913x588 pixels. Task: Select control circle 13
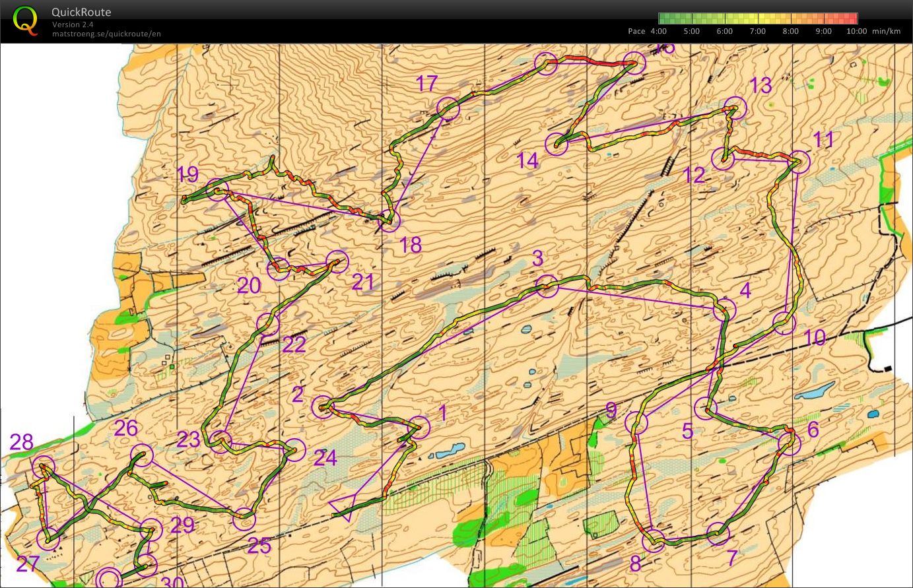[x=735, y=108]
